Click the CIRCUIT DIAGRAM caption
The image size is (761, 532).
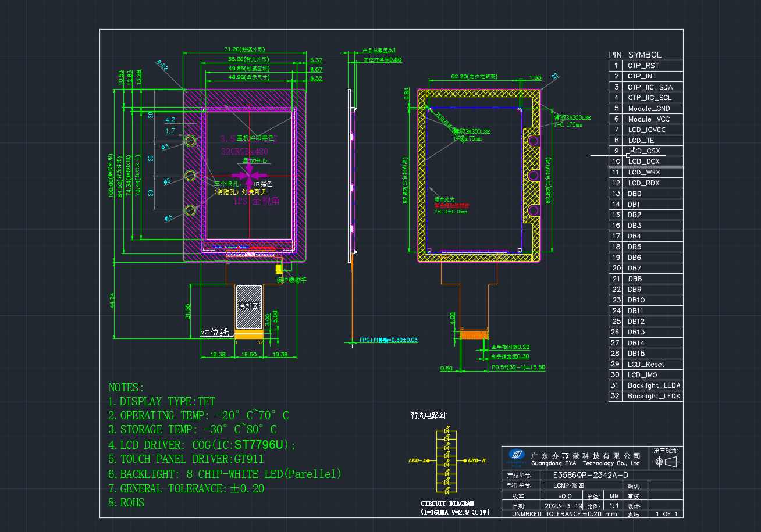(447, 504)
